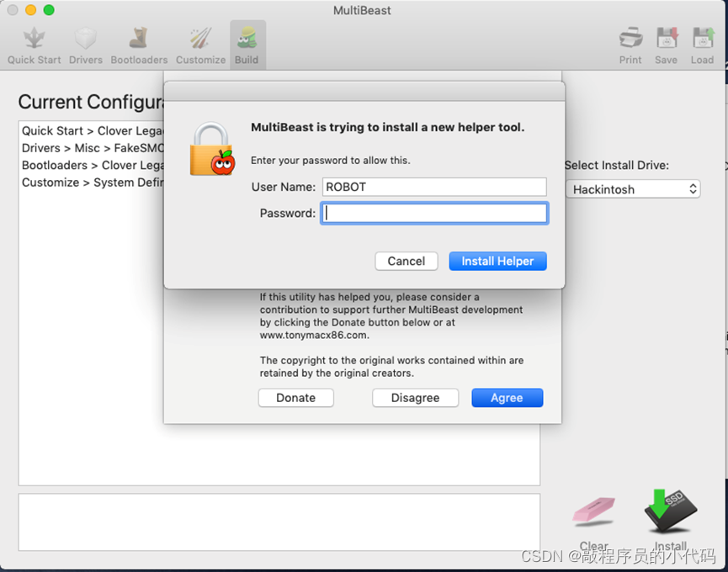728x572 pixels.
Task: Select the Bootloaders > Clover Legacy row
Action: point(93,165)
